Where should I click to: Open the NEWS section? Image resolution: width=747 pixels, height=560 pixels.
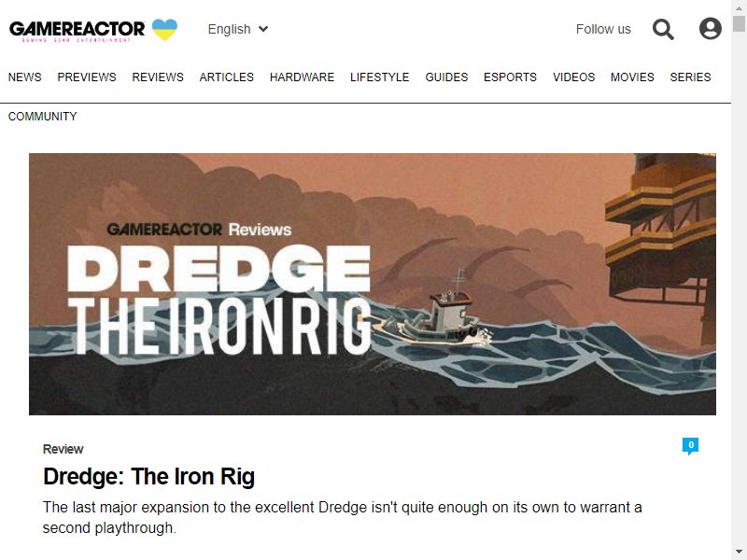(25, 77)
